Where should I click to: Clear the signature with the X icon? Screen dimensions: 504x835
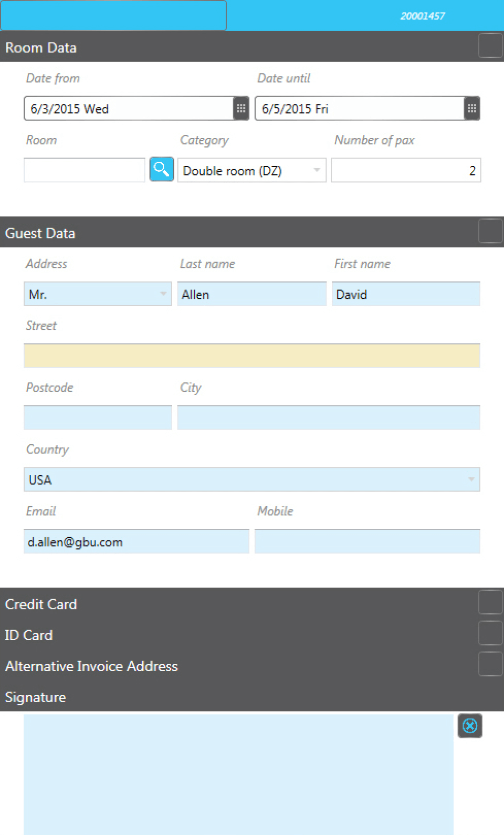pos(470,726)
